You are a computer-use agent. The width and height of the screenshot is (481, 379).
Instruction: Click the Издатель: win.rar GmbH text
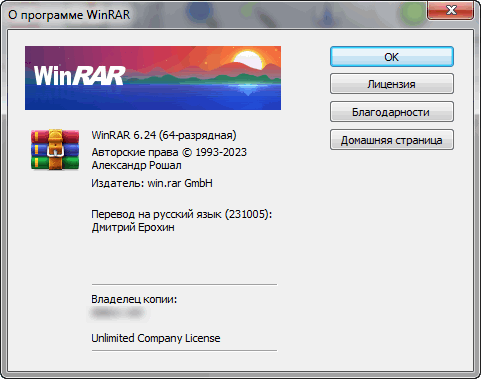pos(152,183)
